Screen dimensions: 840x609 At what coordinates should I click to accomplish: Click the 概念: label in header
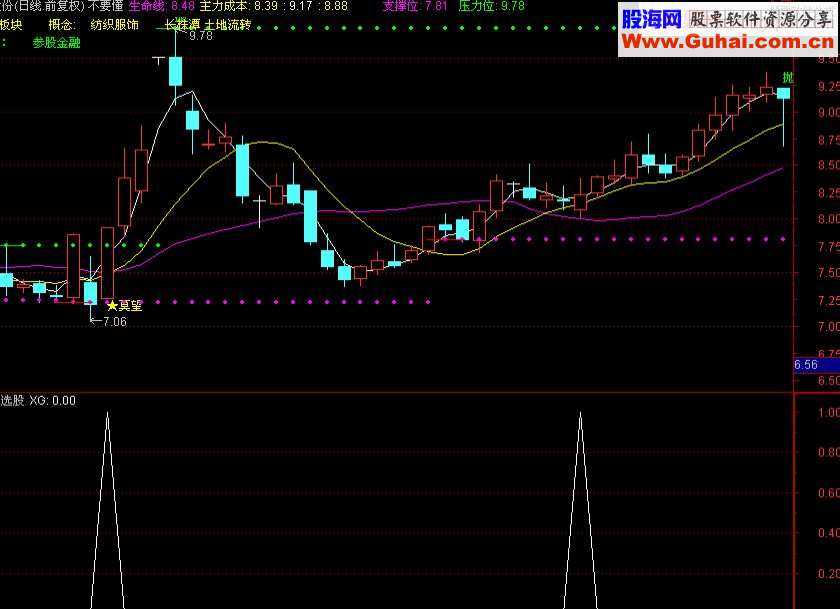point(62,25)
